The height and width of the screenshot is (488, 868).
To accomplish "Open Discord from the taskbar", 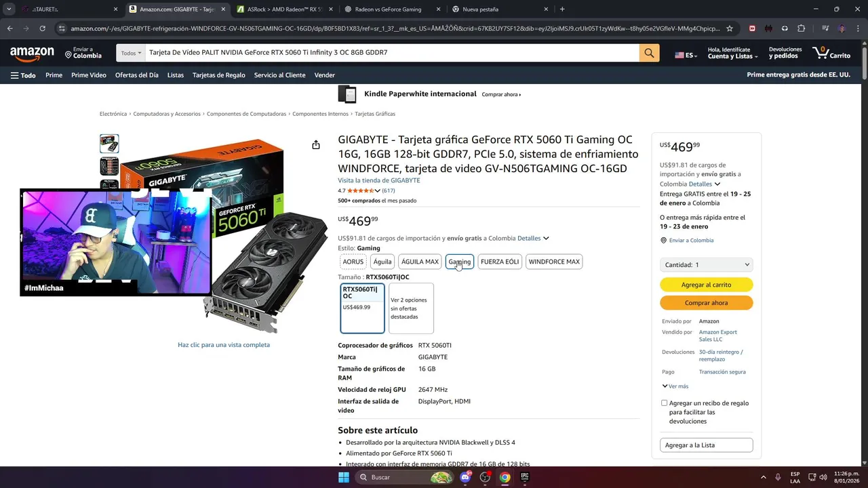I will point(465,477).
